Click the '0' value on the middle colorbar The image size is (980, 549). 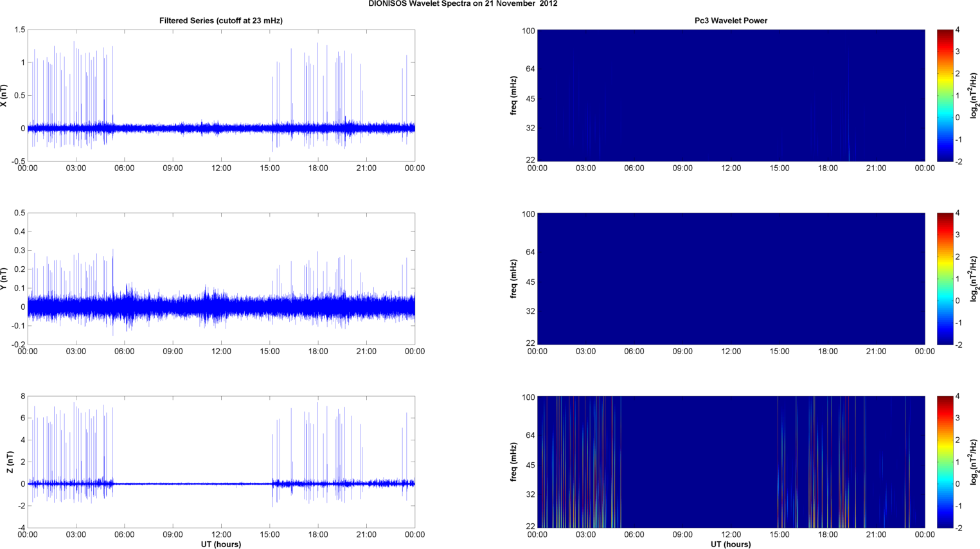click(958, 301)
